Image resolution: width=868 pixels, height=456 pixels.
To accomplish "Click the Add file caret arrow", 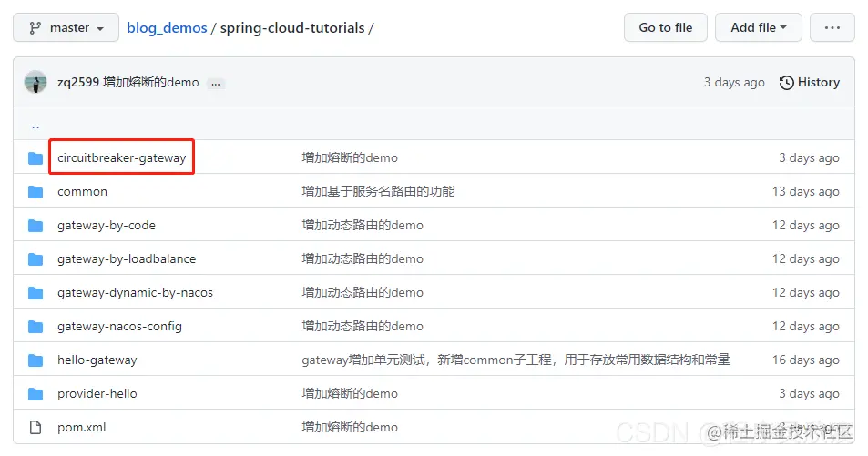I will [783, 27].
